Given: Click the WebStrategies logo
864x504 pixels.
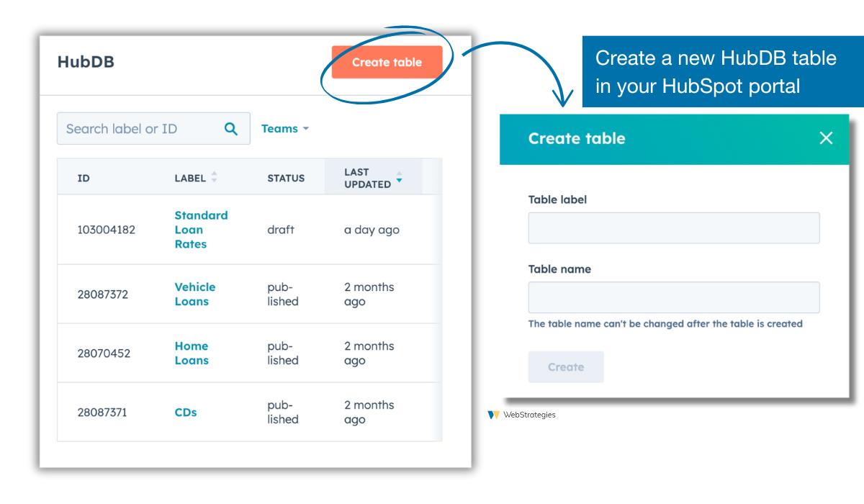Looking at the screenshot, I should (522, 415).
